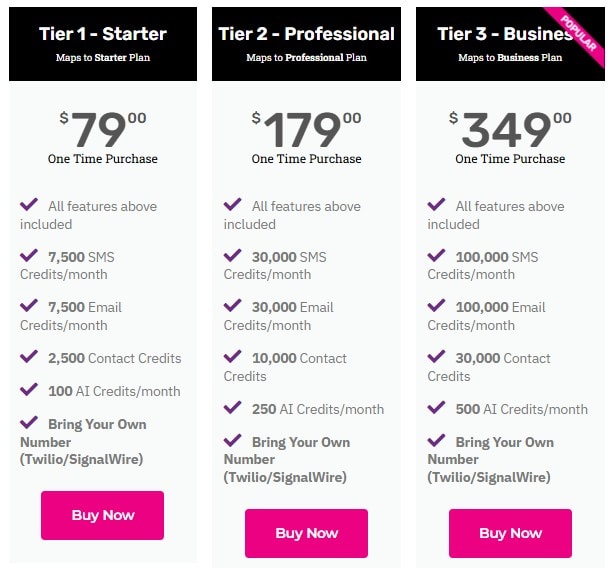
Task: Click checkmark beside 2,500 Contact Credits
Action: (x=30, y=357)
